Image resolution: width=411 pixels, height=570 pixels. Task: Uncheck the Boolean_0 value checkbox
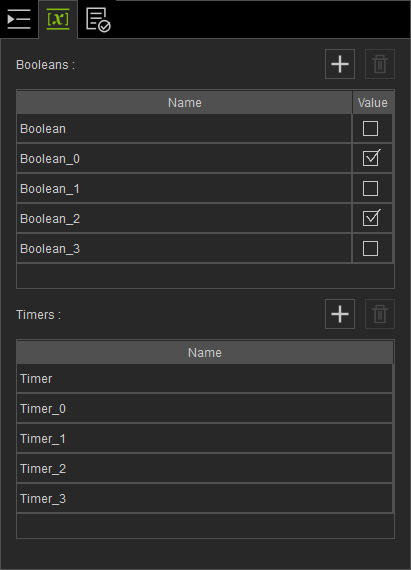click(x=371, y=158)
